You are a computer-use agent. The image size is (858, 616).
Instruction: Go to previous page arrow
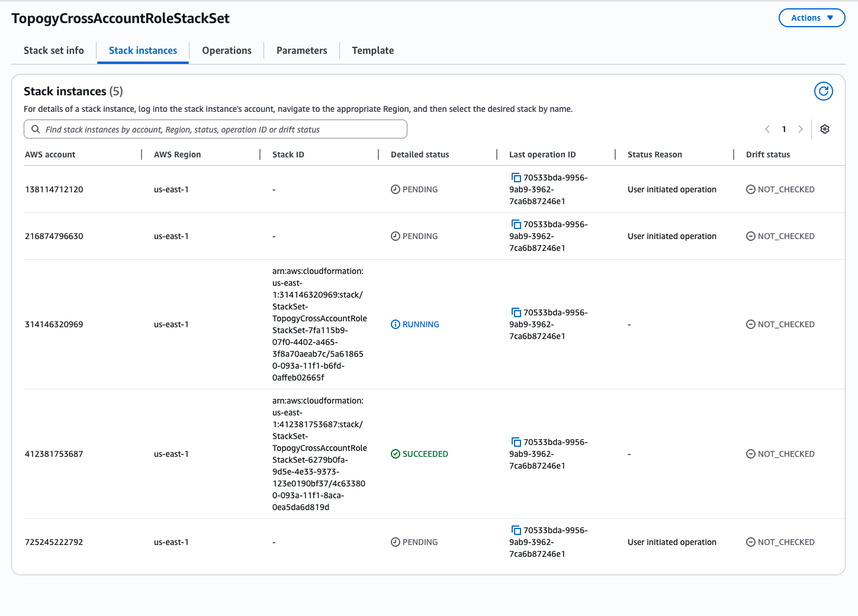(767, 129)
